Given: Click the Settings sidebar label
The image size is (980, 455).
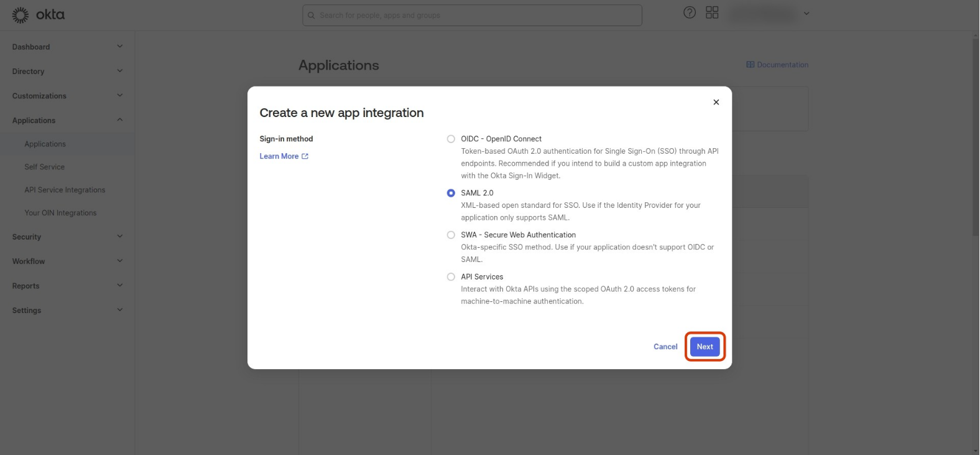Looking at the screenshot, I should pyautogui.click(x=27, y=311).
